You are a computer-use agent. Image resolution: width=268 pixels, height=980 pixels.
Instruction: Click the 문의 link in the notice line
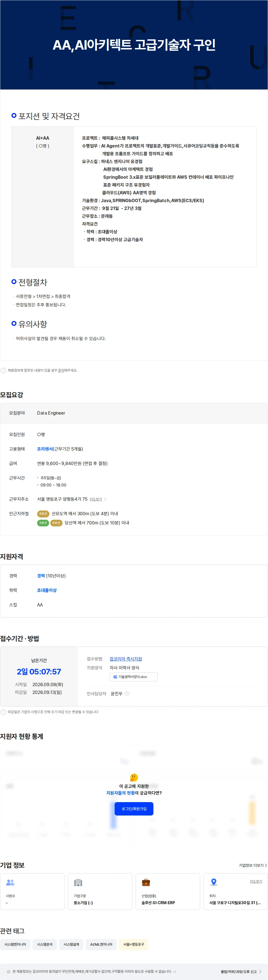click(x=61, y=370)
